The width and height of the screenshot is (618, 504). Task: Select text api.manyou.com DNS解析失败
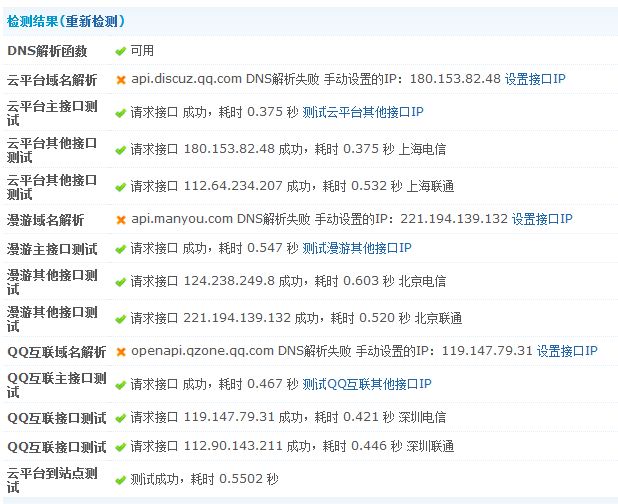tap(221, 219)
